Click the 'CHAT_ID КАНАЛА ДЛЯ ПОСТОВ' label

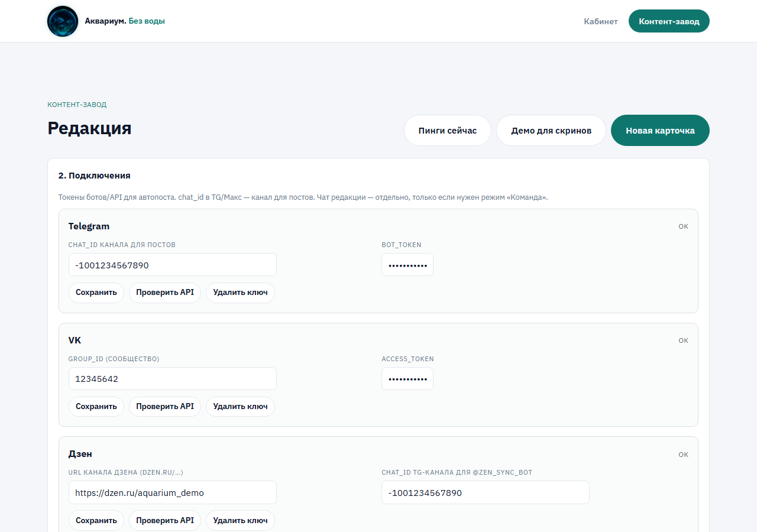point(122,245)
